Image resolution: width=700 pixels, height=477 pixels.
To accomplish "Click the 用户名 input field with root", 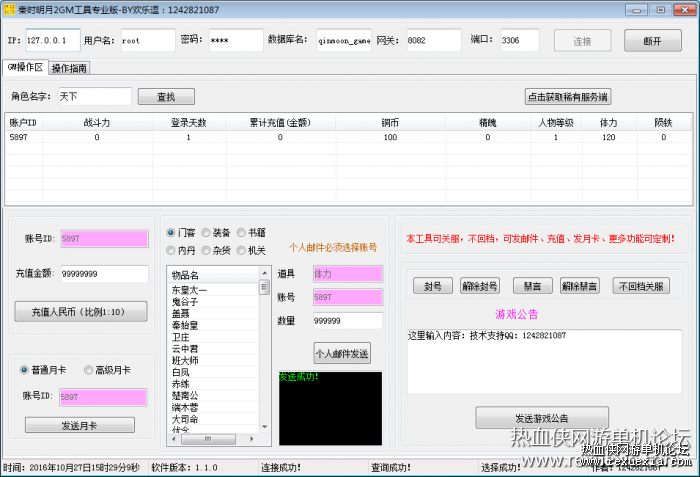I will click(x=148, y=40).
